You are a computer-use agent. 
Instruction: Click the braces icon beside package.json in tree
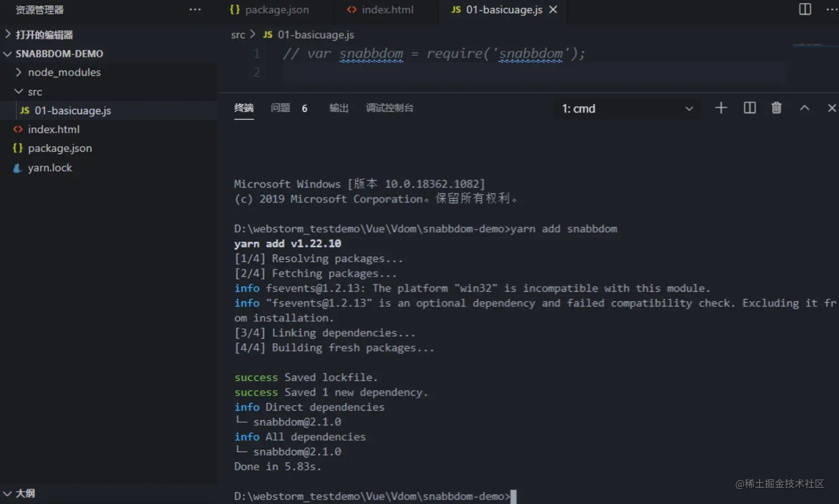point(18,148)
